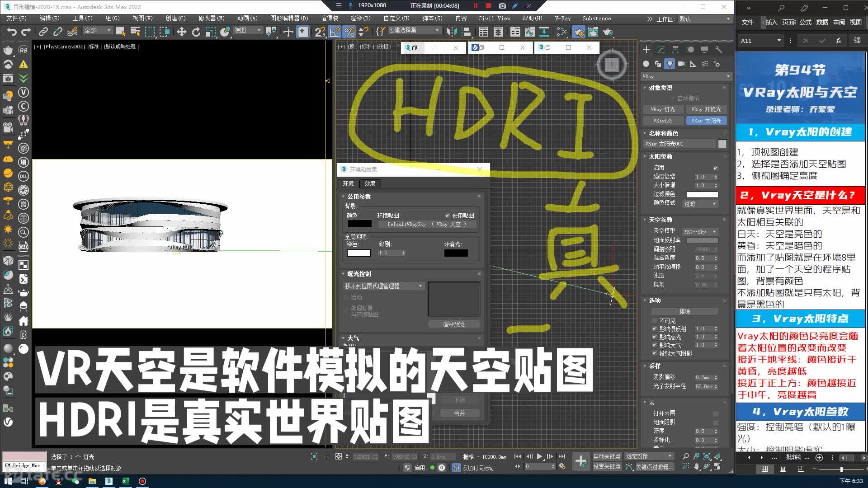Viewport: 868px width, 488px height.
Task: Toggle the 影响漫反射 checkbox
Action: pos(654,329)
